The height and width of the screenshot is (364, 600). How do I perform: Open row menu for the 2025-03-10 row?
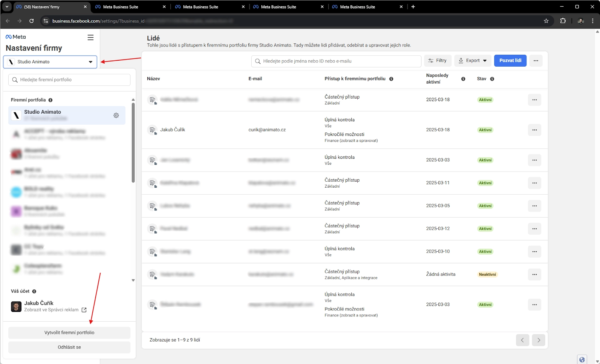(x=534, y=252)
